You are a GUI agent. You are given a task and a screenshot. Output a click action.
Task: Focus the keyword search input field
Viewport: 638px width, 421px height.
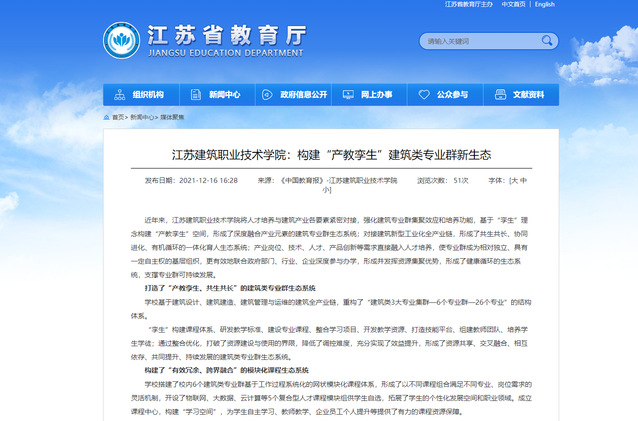click(468, 42)
